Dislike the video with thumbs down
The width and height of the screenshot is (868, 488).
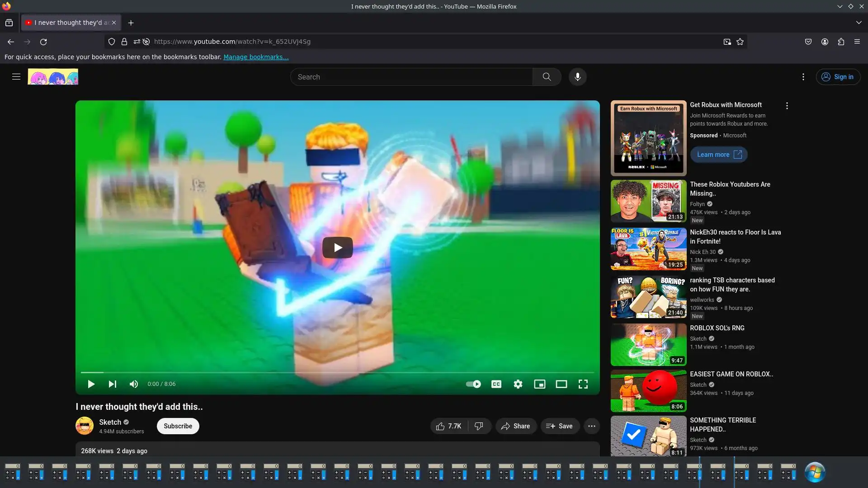(479, 426)
